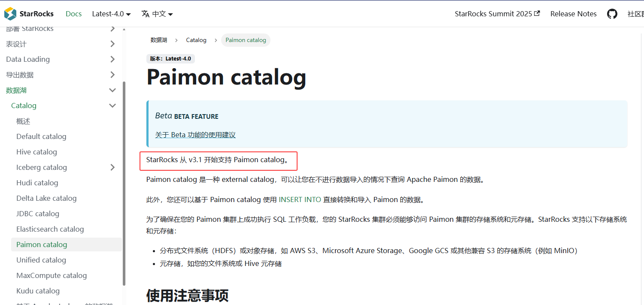
Task: Open Unified catalog page
Action: coord(41,260)
